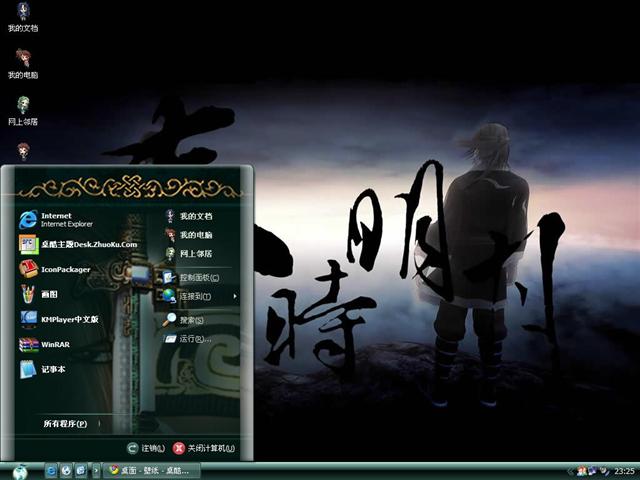Expand the 连接到 submenu
Screen dimensions: 640x480
(196, 297)
